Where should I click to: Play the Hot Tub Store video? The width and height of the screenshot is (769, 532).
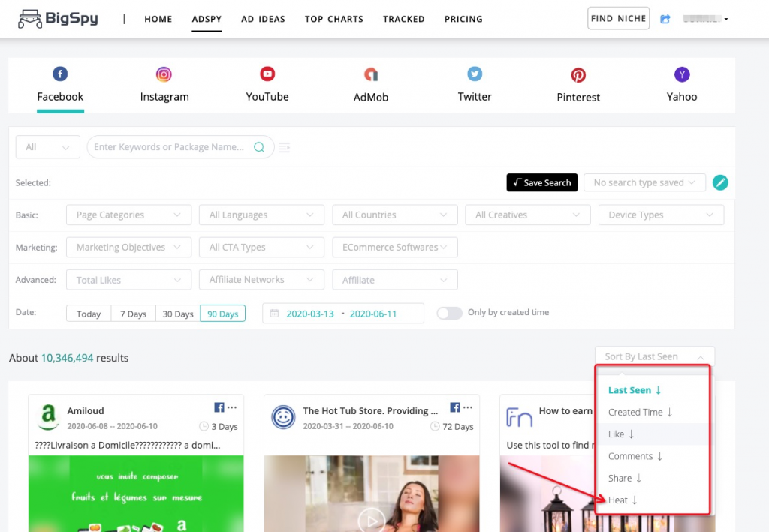pyautogui.click(x=372, y=521)
